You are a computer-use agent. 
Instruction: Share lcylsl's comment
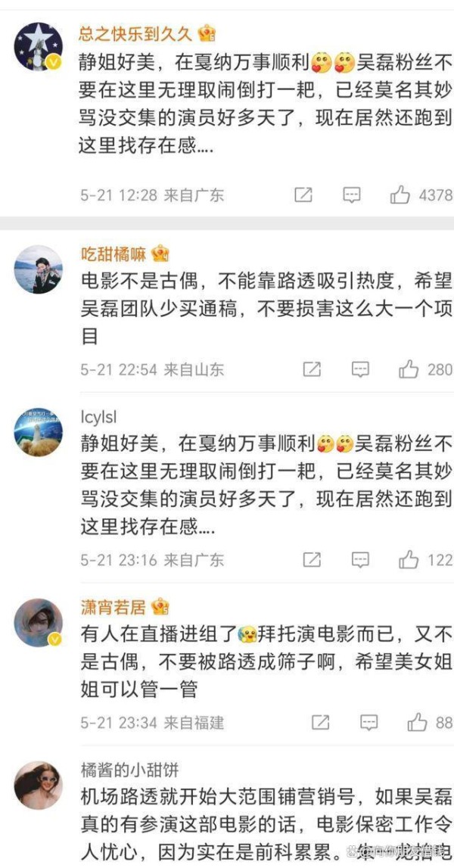coord(312,560)
